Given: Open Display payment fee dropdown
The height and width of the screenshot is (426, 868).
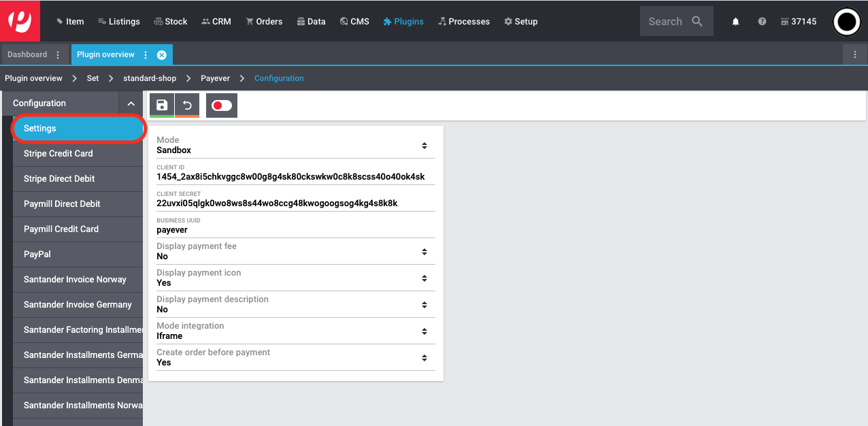Looking at the screenshot, I should (295, 251).
